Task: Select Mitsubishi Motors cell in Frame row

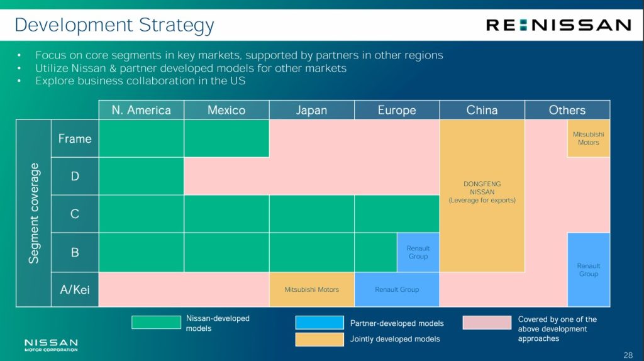Action: [x=588, y=138]
